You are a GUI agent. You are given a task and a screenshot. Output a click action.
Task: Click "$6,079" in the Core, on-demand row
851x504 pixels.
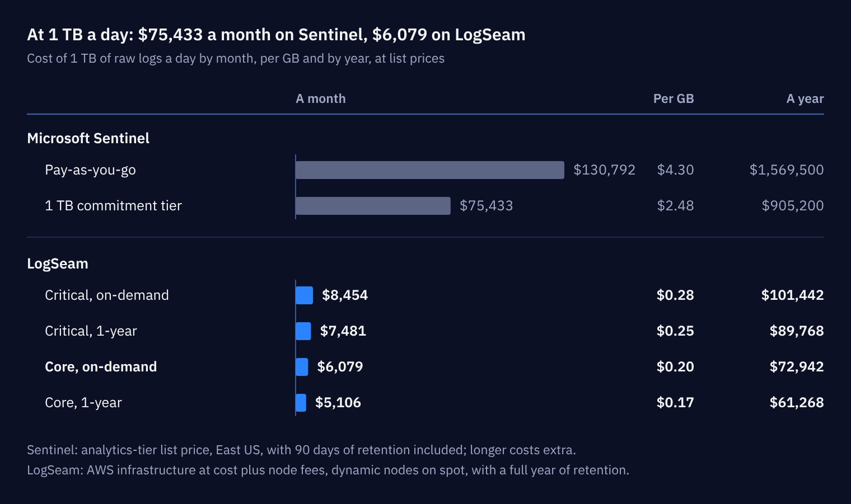340,367
